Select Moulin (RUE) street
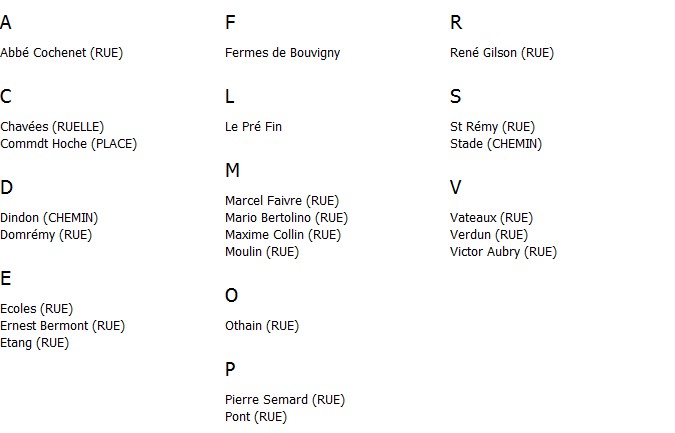 [x=262, y=252]
